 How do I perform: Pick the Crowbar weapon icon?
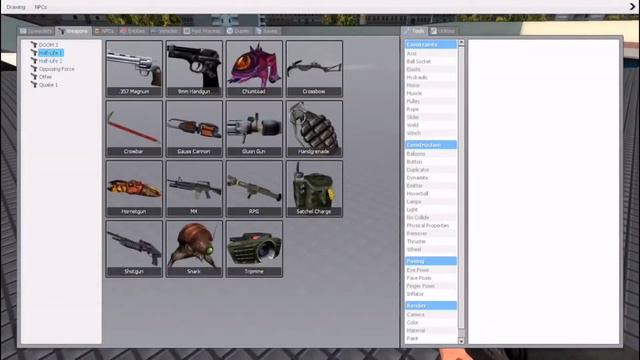134,129
